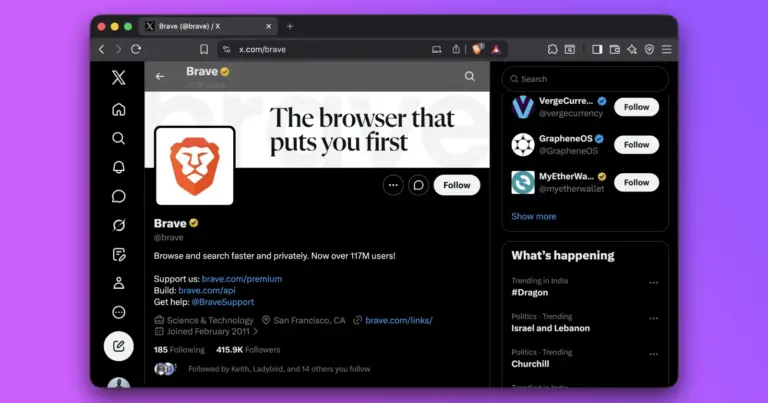The height and width of the screenshot is (403, 768).
Task: Open your account avatar at sidebar bottom
Action: (119, 384)
